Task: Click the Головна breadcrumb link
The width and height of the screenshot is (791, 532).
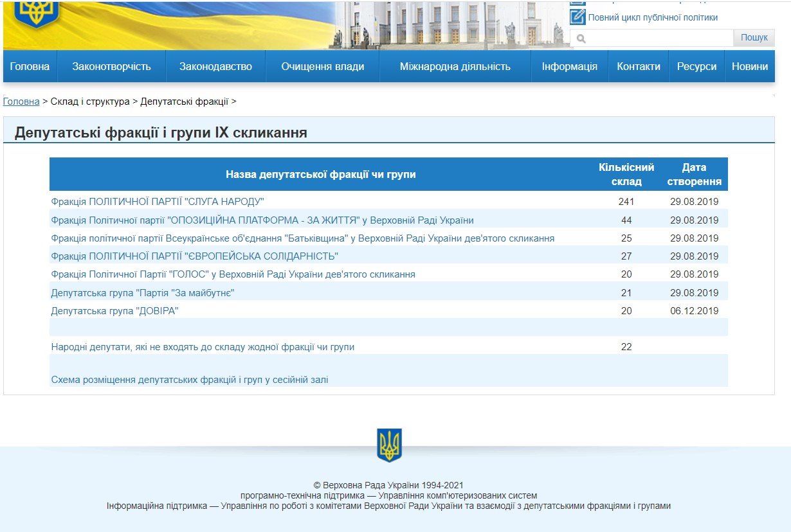Action: (21, 102)
